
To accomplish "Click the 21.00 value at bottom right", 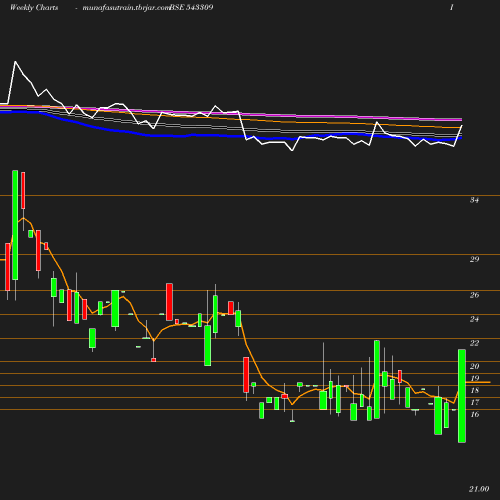I will pyautogui.click(x=479, y=489).
